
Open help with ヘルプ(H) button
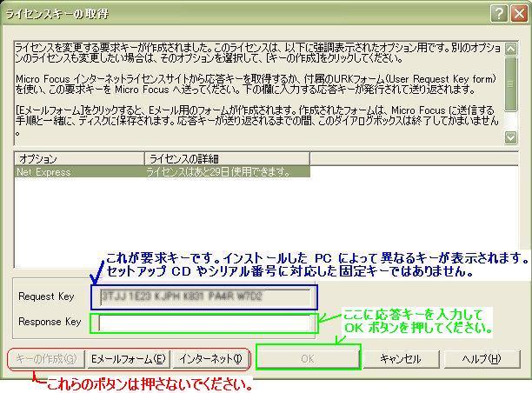(482, 359)
